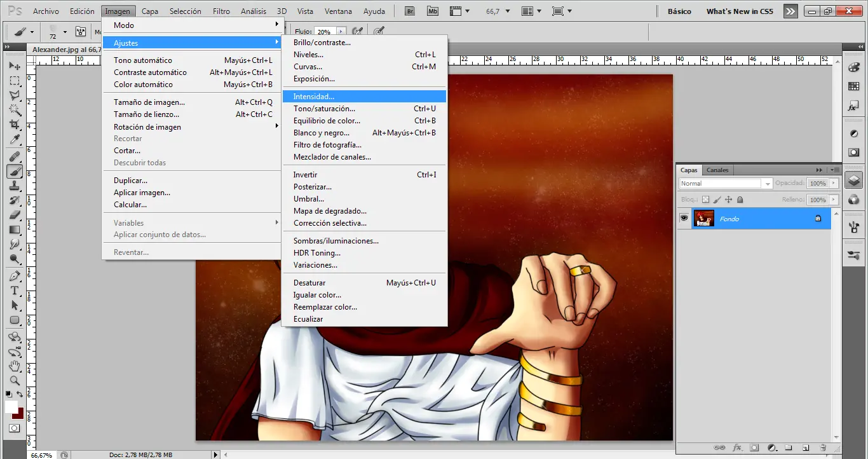
Task: Choose Tono/saturación menu item
Action: pyautogui.click(x=365, y=109)
